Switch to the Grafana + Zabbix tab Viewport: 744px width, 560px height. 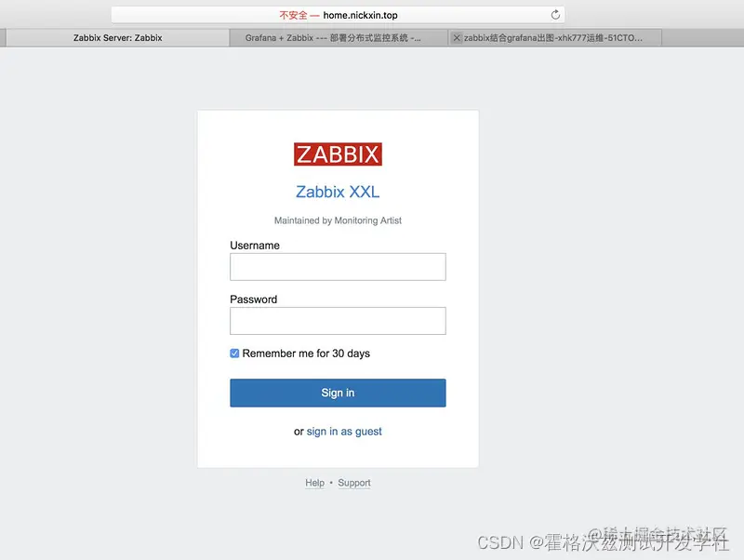pos(335,37)
